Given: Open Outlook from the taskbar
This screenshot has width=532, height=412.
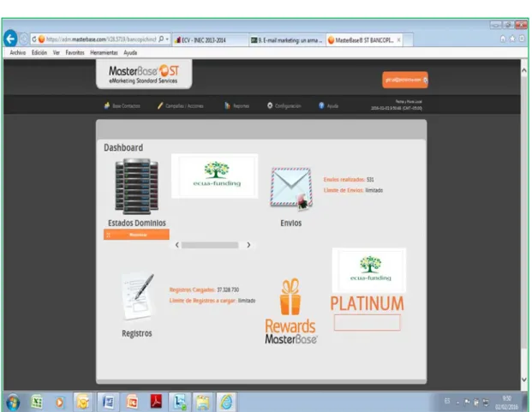Looking at the screenshot, I should [82, 403].
